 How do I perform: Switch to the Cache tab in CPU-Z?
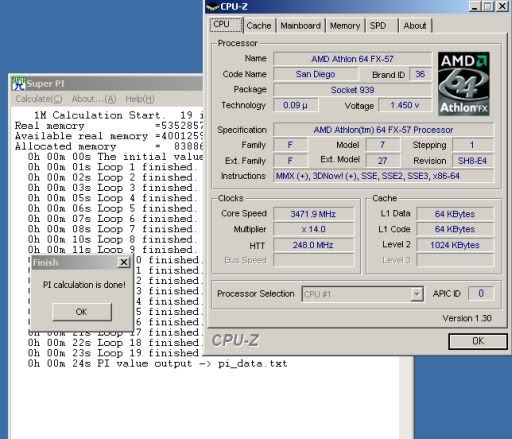pyautogui.click(x=259, y=26)
